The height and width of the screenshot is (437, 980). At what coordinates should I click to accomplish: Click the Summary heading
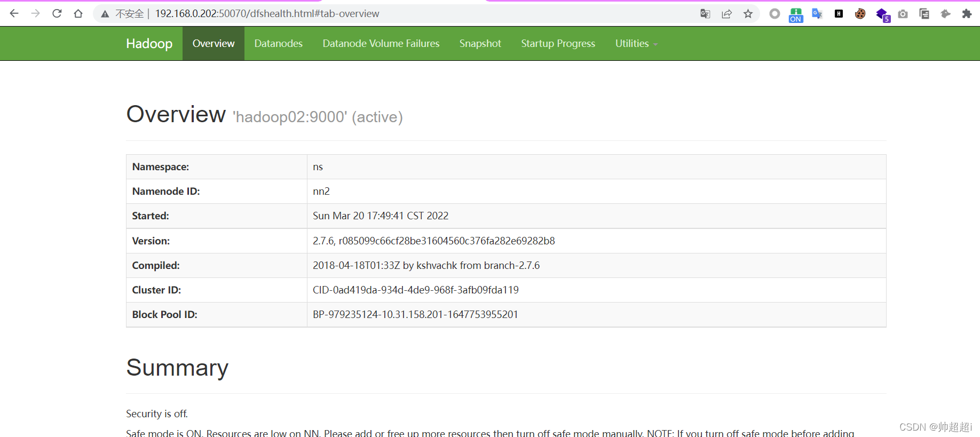pos(177,368)
